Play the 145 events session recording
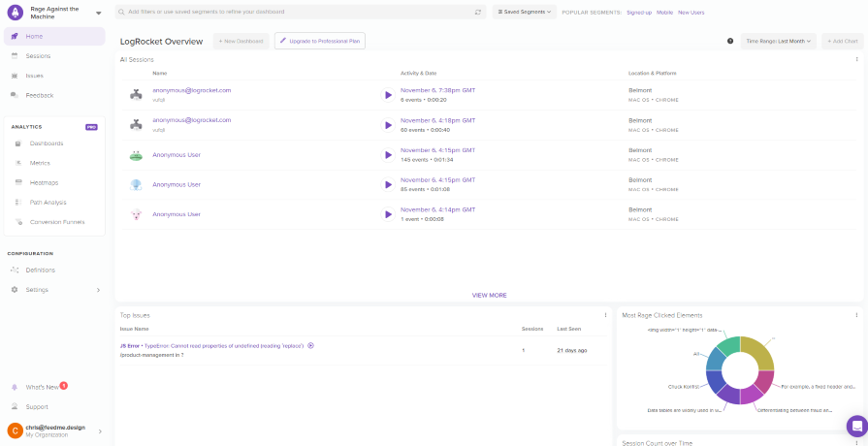This screenshot has width=868, height=446. point(388,155)
